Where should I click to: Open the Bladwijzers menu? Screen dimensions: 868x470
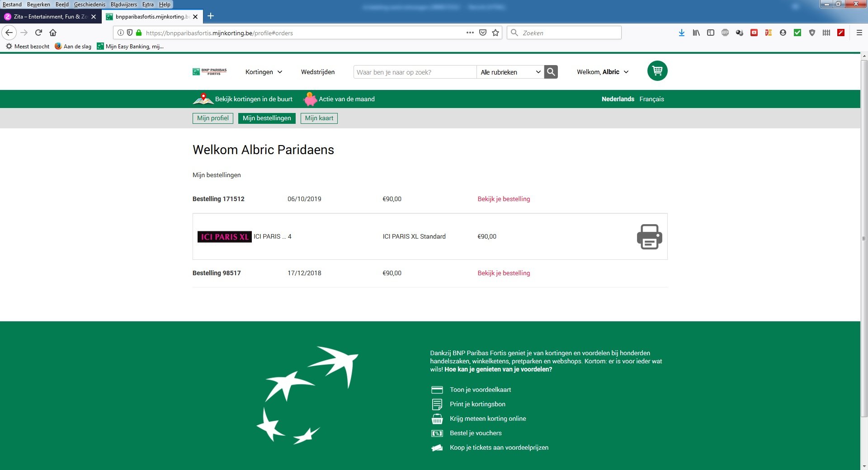click(124, 4)
